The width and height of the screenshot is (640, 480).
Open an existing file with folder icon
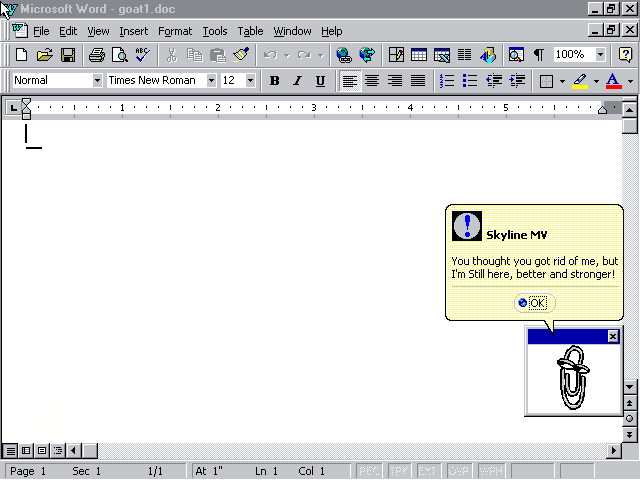point(44,55)
